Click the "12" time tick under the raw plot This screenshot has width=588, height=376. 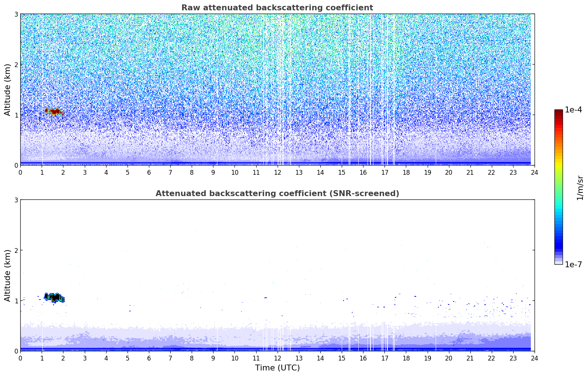click(x=277, y=172)
